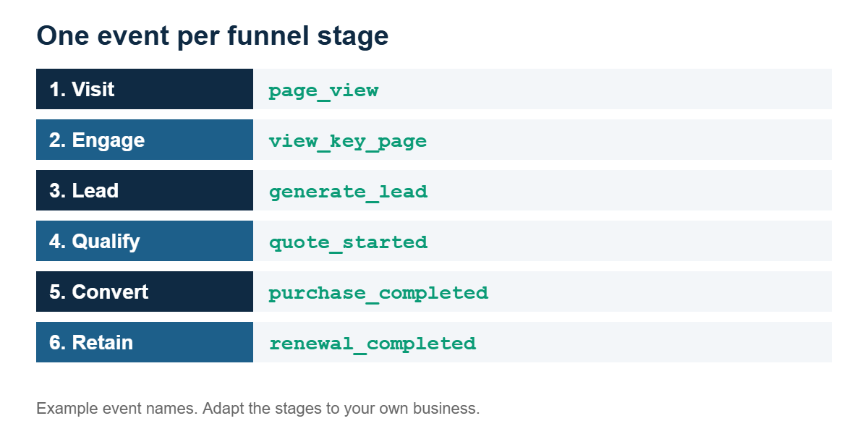Click the 'Example event names' footnote text
This screenshot has height=434, width=868.
pyautogui.click(x=258, y=408)
